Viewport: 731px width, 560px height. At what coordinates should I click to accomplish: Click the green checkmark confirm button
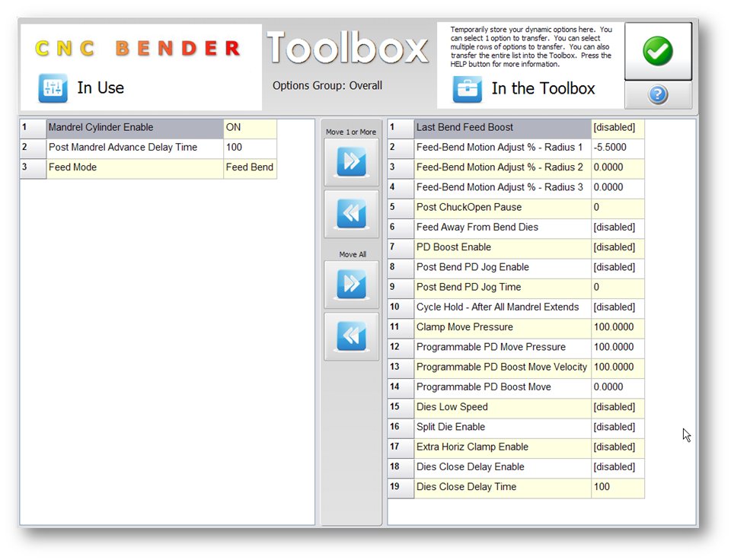pos(658,51)
